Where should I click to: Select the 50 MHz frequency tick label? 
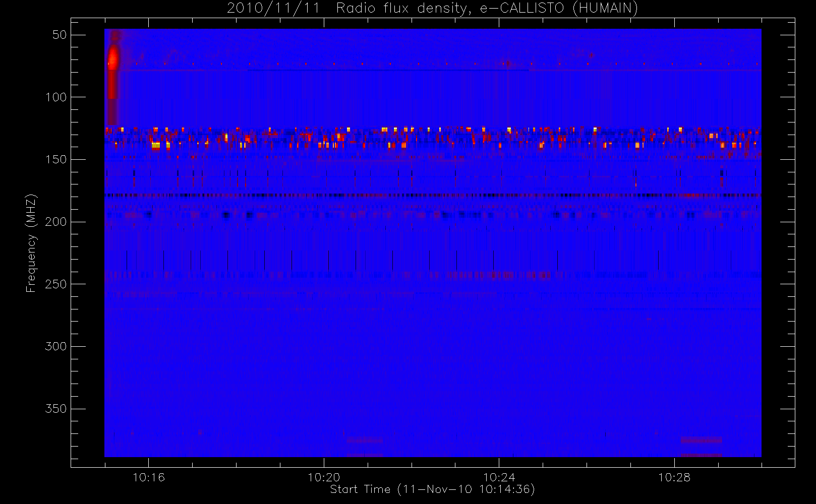coord(60,35)
